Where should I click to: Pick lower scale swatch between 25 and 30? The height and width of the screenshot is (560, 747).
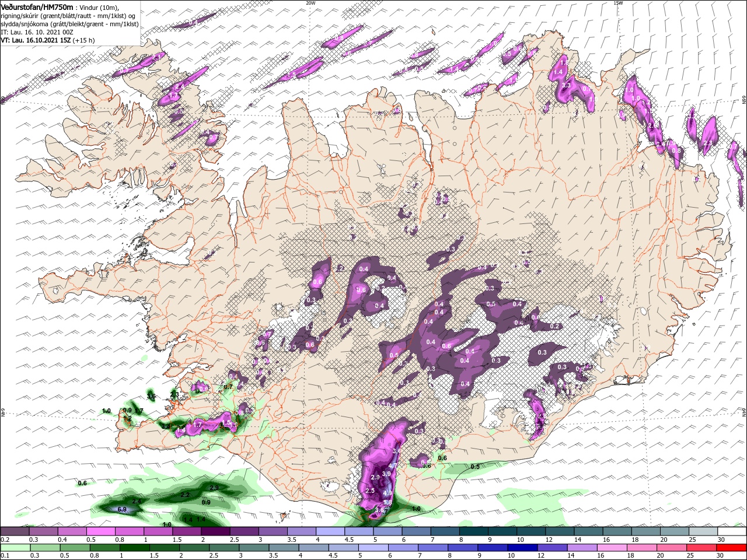(x=701, y=548)
